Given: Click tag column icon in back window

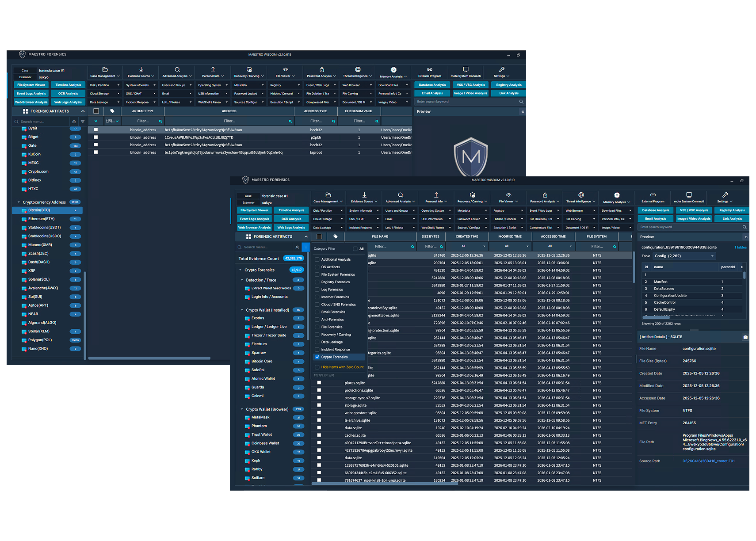Looking at the screenshot, I should pyautogui.click(x=112, y=111).
